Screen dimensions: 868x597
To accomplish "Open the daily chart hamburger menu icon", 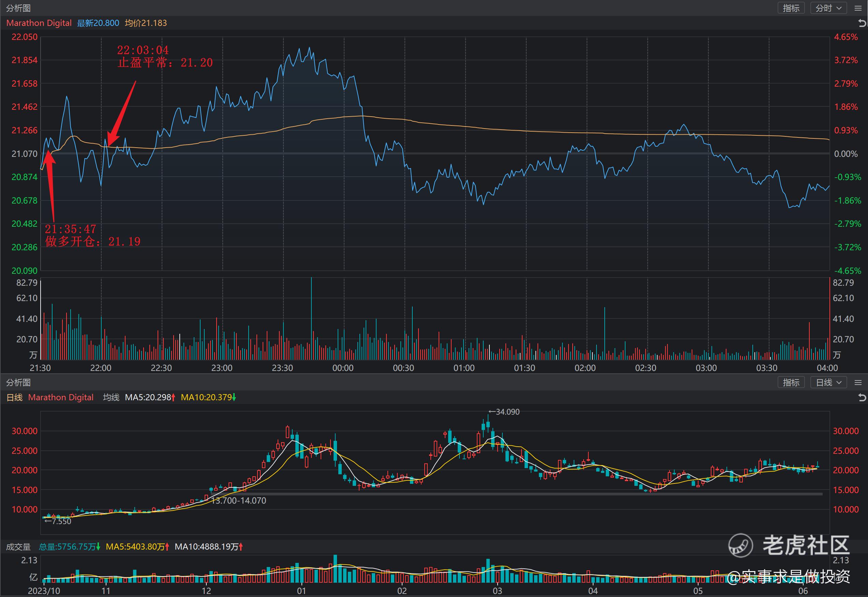I will coord(858,383).
